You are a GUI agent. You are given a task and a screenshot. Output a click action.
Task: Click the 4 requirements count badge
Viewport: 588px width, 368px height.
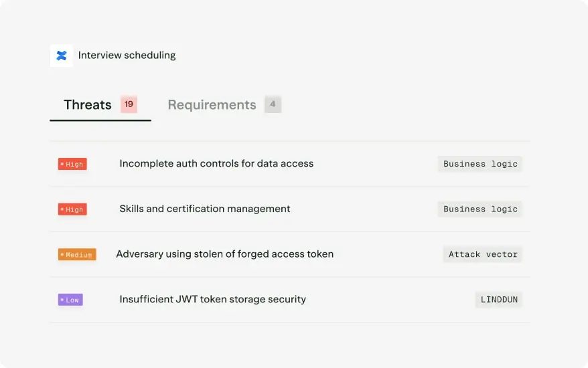273,104
